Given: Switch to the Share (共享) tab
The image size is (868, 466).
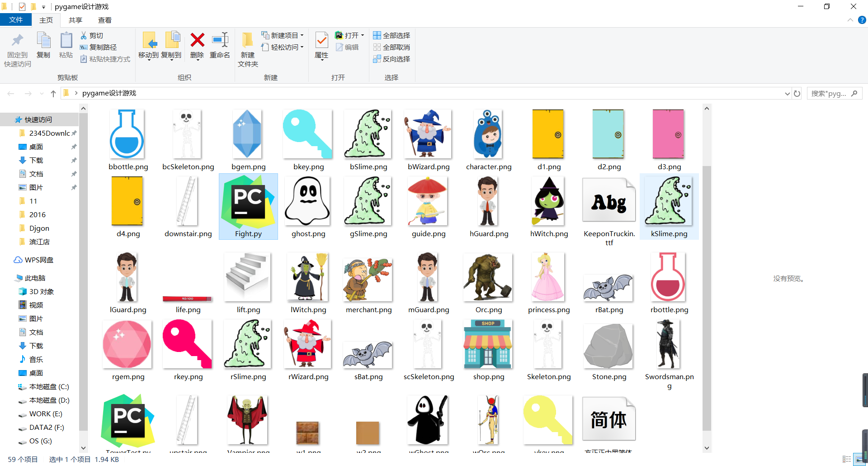Looking at the screenshot, I should click(75, 20).
